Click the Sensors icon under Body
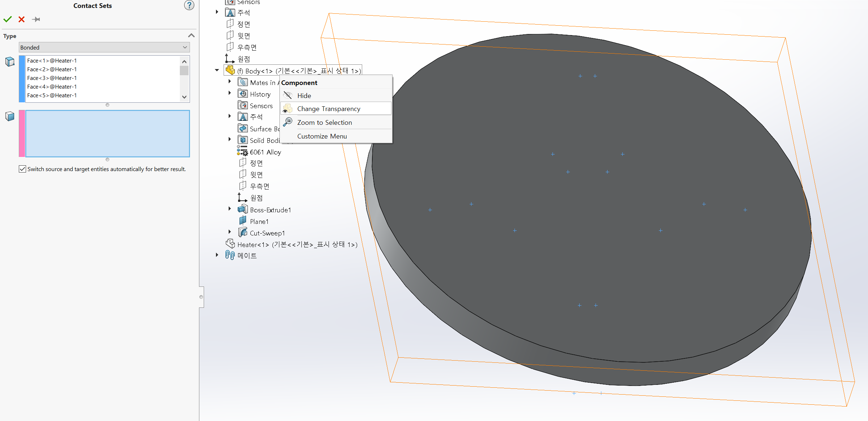The width and height of the screenshot is (868, 421). click(x=243, y=105)
